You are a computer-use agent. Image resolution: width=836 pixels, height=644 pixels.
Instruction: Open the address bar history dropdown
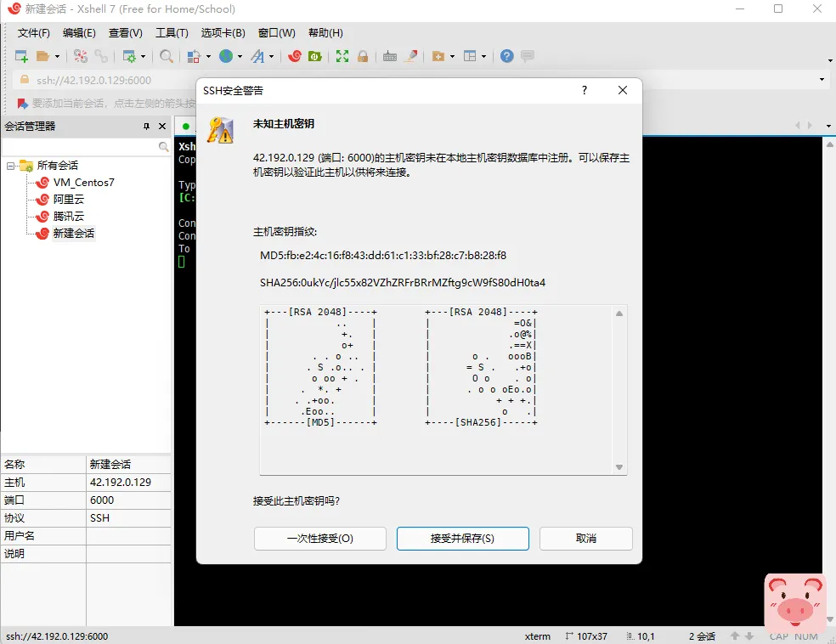coord(822,79)
